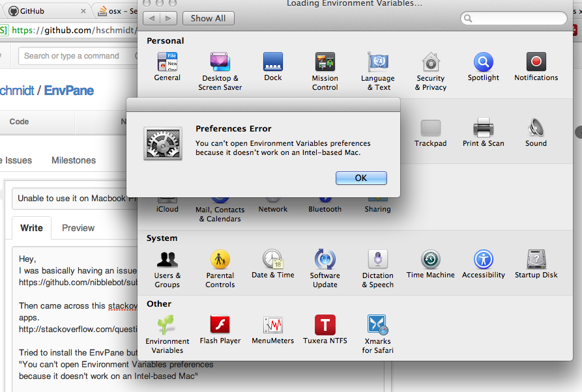Open EnvPane repository link
The height and width of the screenshot is (392, 582).
point(68,91)
